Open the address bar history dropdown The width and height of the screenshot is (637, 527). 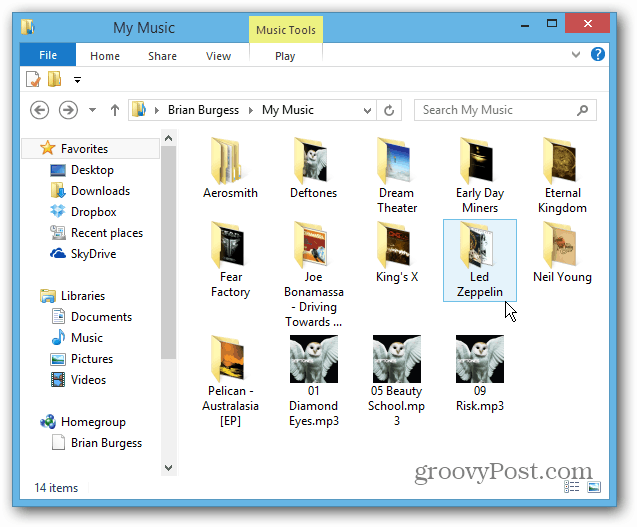pos(367,110)
